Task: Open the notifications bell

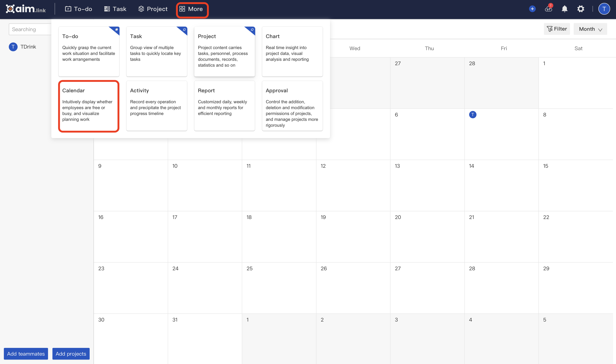Action: coord(564,9)
